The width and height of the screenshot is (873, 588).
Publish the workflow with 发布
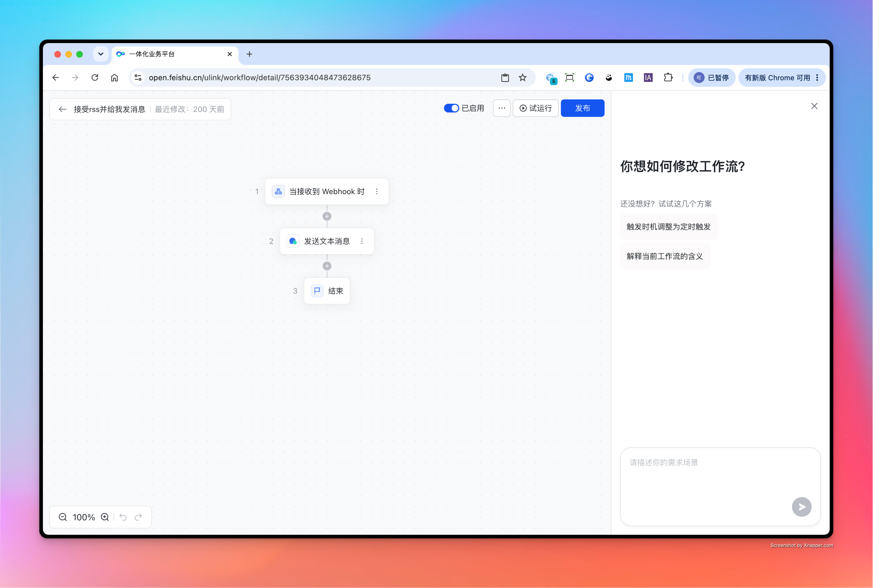pyautogui.click(x=583, y=108)
